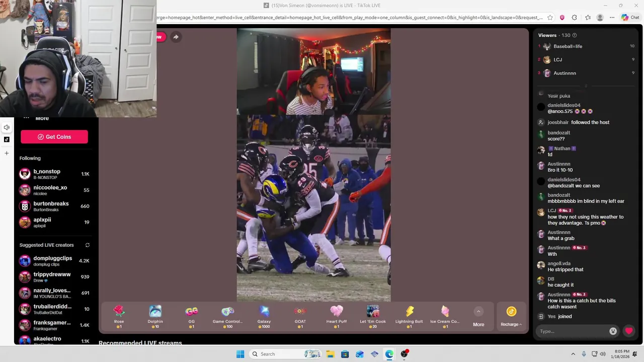
Task: Open domplugclips suggested live
Action: (54, 261)
